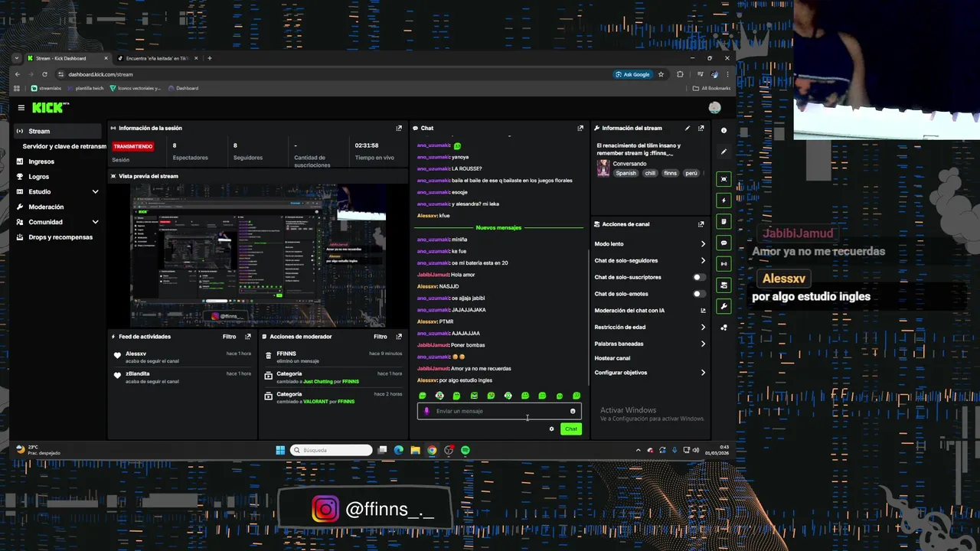Pop out the Acciones de moderador panel
This screenshot has height=551, width=980.
point(399,337)
